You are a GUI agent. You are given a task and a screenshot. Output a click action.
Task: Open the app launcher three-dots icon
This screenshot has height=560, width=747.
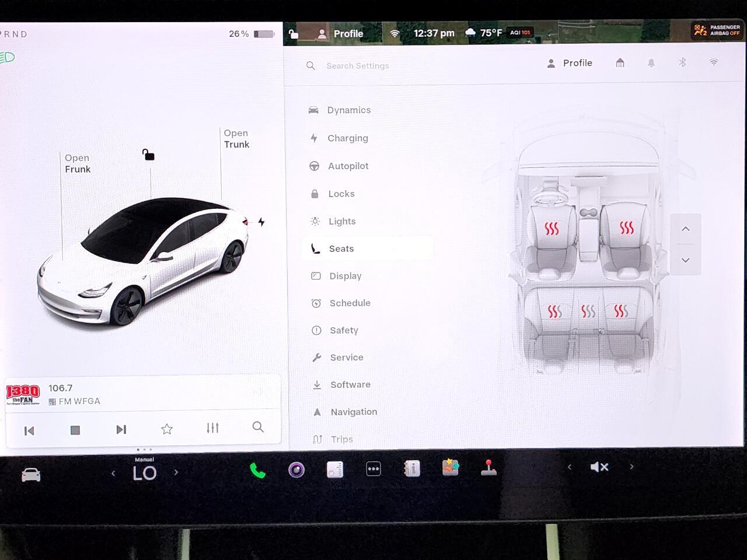373,469
